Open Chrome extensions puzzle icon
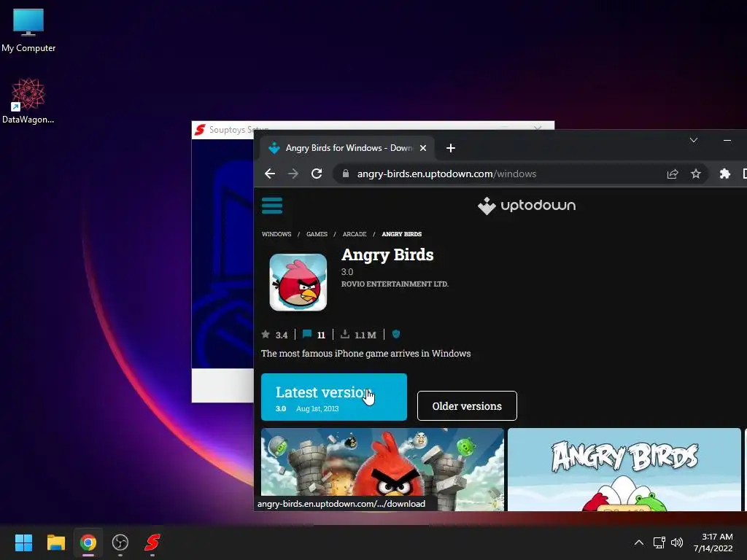This screenshot has width=747, height=560. 724,174
